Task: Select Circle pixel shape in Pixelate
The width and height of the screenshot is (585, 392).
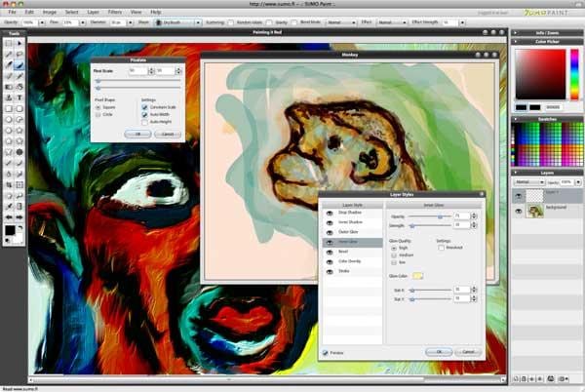Action: click(x=98, y=114)
